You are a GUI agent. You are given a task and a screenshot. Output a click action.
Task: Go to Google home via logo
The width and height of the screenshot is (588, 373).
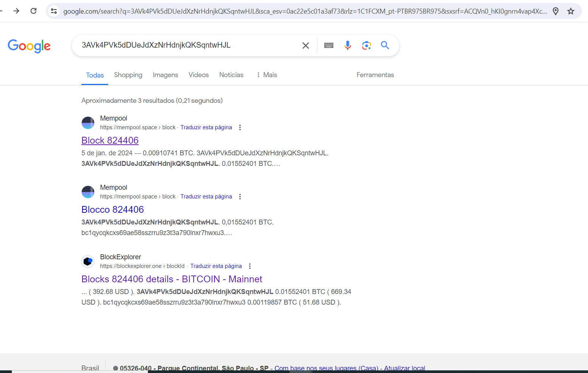point(29,46)
